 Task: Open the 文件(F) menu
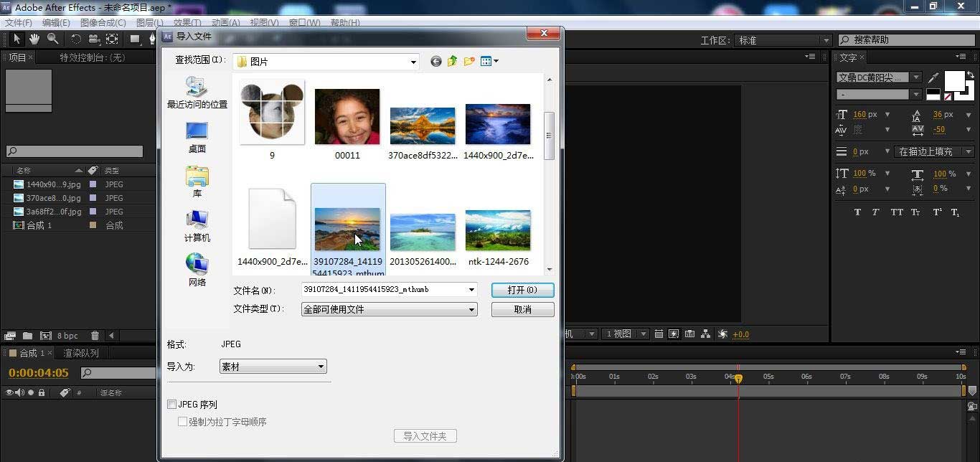click(x=18, y=23)
